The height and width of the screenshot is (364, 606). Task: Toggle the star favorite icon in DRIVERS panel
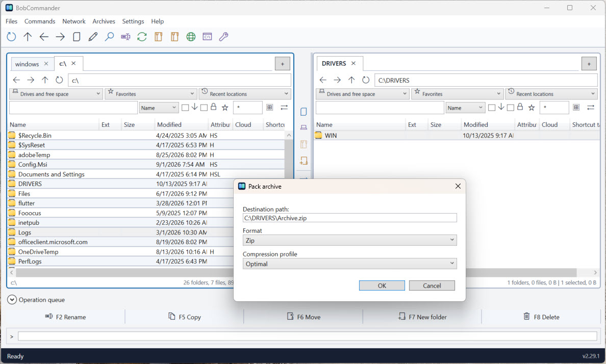pos(532,108)
